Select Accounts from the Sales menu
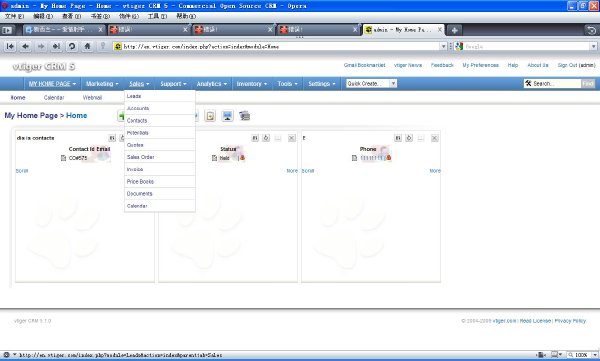The width and height of the screenshot is (600, 361). pos(160,108)
